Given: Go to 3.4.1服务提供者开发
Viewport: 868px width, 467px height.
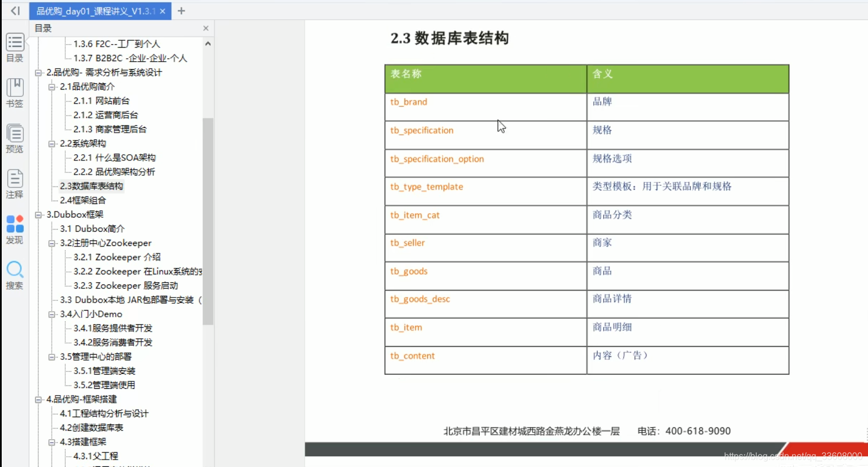Looking at the screenshot, I should (x=113, y=328).
